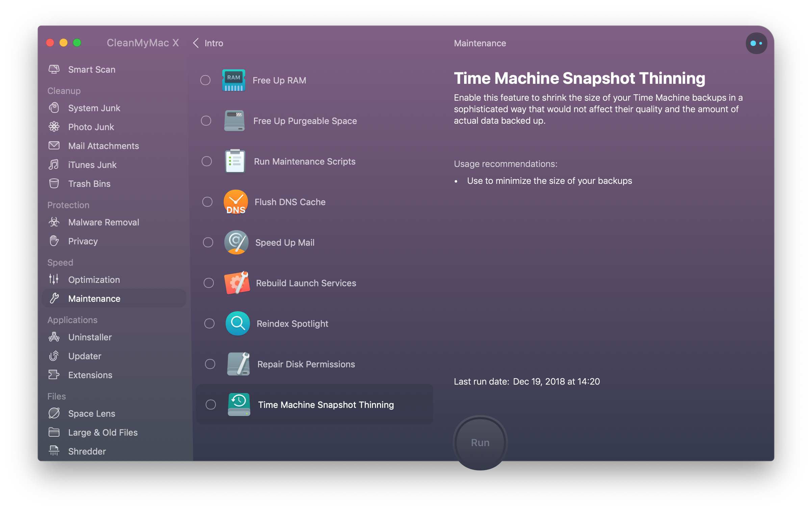Go back using the Intro chevron

click(196, 43)
